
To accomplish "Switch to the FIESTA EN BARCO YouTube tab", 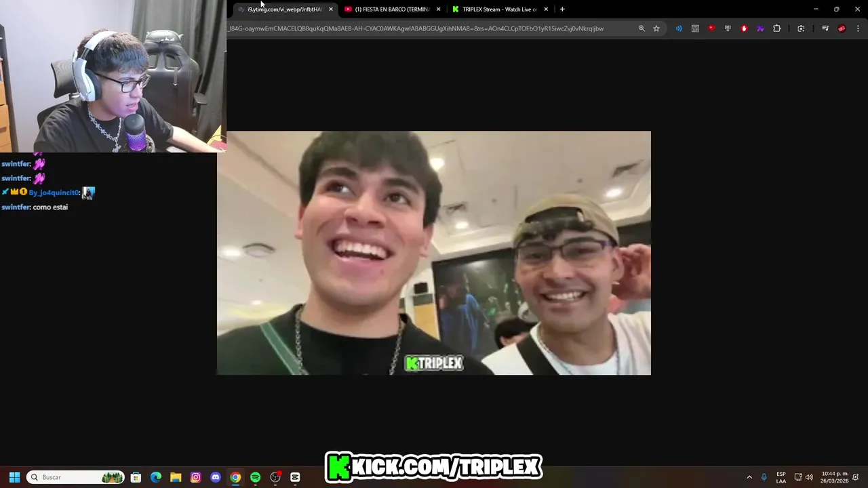I will click(392, 9).
